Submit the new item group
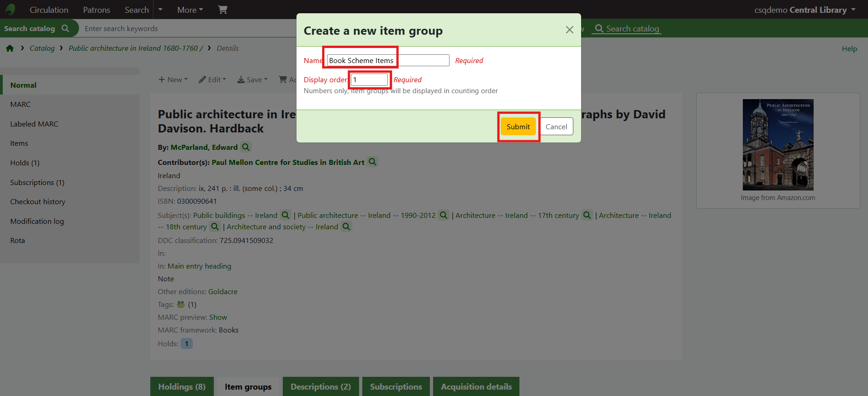Viewport: 868px width, 396px height. 518,127
